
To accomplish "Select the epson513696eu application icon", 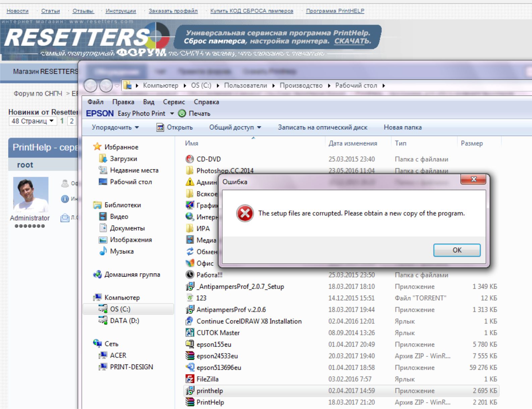I will coord(190,367).
